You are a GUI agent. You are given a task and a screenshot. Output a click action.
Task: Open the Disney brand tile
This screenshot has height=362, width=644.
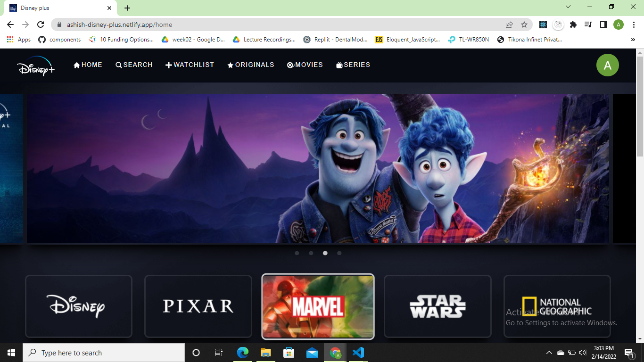[x=79, y=306]
